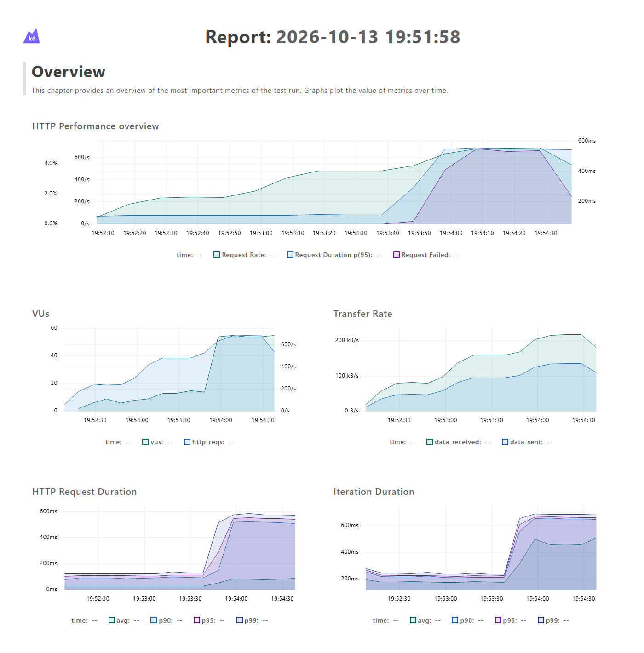Click the Overview heading
644x653 pixels.
[x=69, y=72]
